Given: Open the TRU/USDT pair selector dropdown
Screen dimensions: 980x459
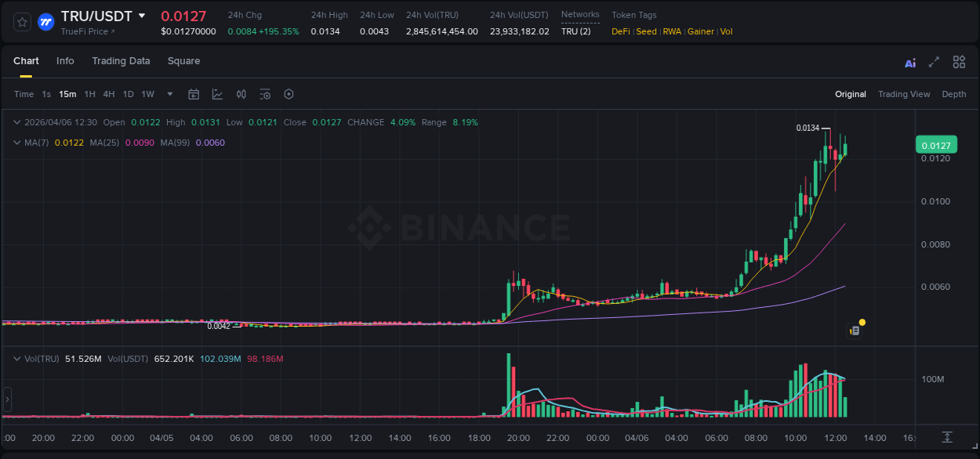Looking at the screenshot, I should point(142,16).
